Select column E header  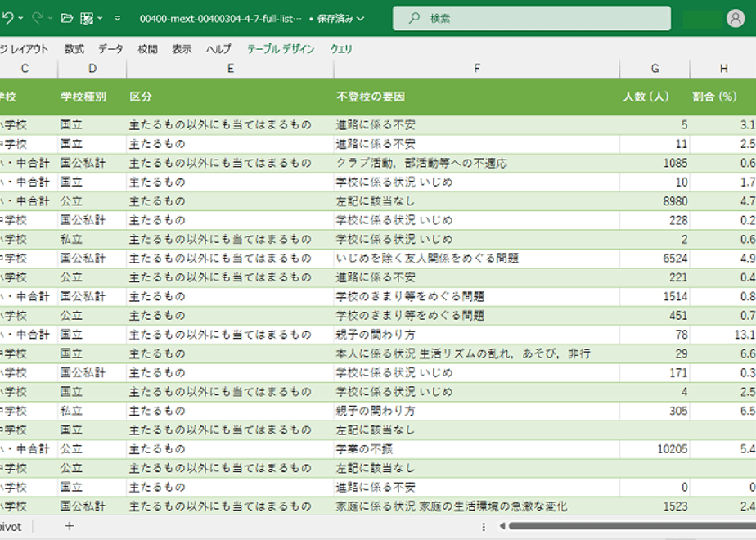(x=230, y=69)
